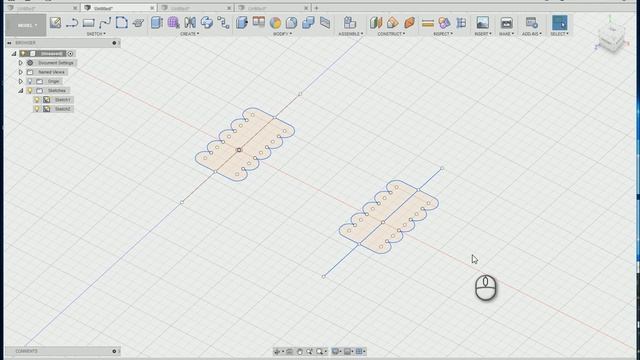
Task: Open the MODIFY dropdown menu
Action: [x=282, y=34]
